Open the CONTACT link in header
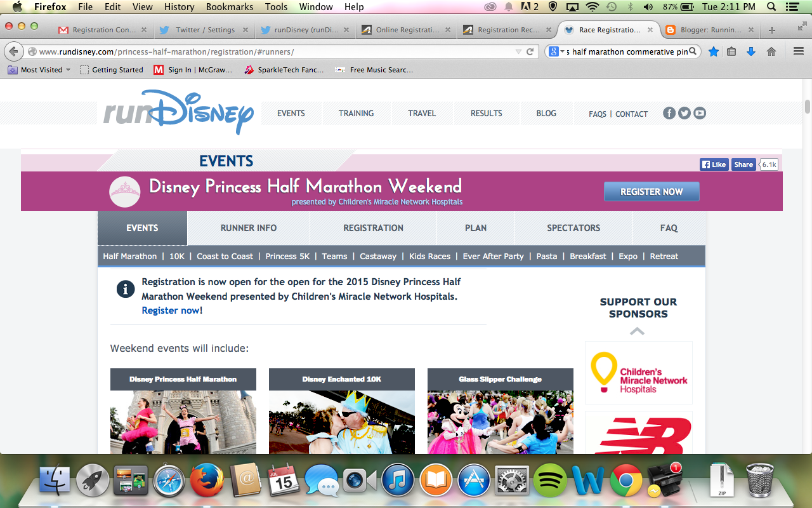This screenshot has width=812, height=508. click(x=631, y=114)
